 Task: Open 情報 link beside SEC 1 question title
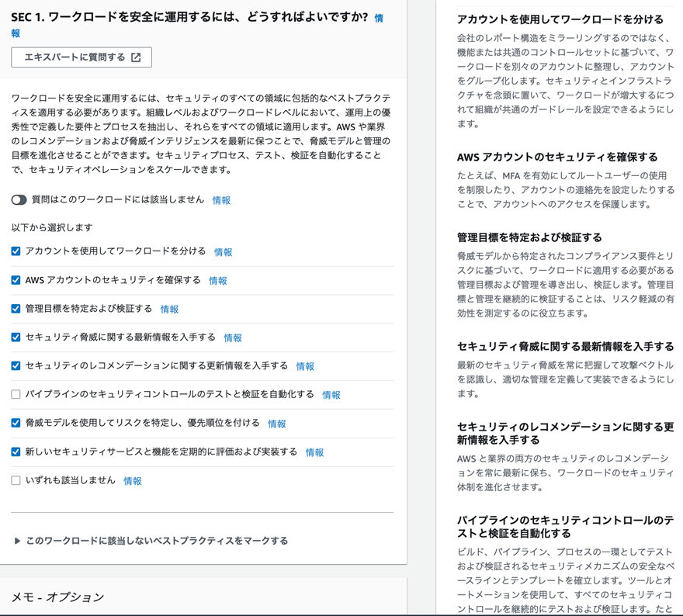tap(379, 19)
